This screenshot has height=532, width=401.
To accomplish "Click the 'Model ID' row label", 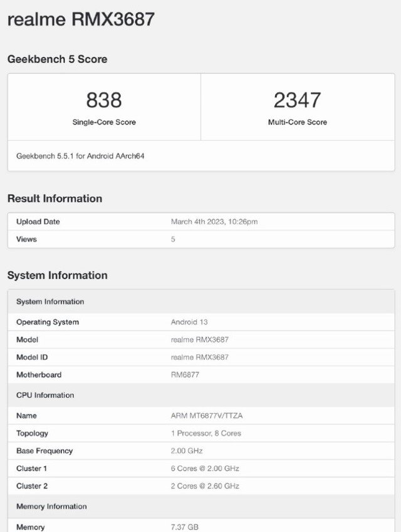I will tap(32, 357).
